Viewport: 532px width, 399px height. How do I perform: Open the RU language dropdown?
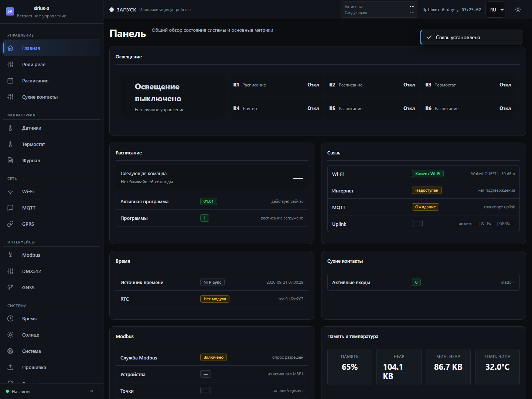[495, 10]
